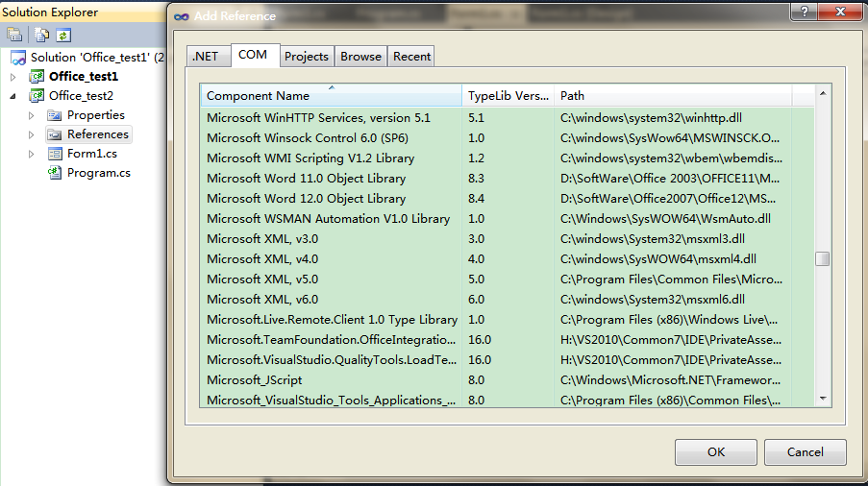Viewport: 868px width, 486px height.
Task: Click the Properties folder icon under Office_test2
Action: 54,115
